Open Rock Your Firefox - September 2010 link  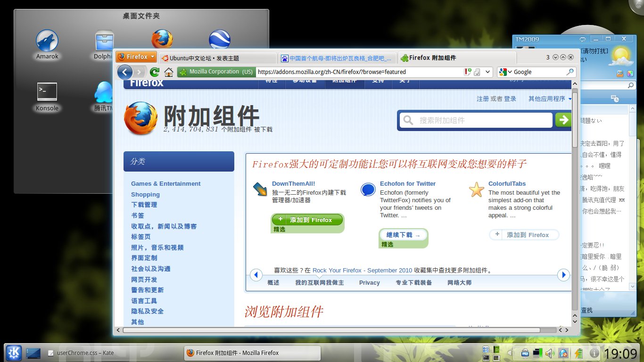click(x=362, y=270)
